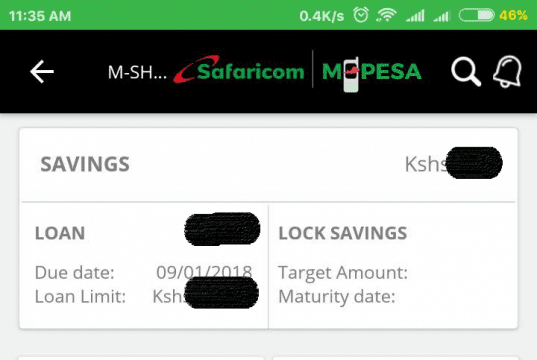
Task: Tap the 11:35 AM clock
Action: coord(40,16)
